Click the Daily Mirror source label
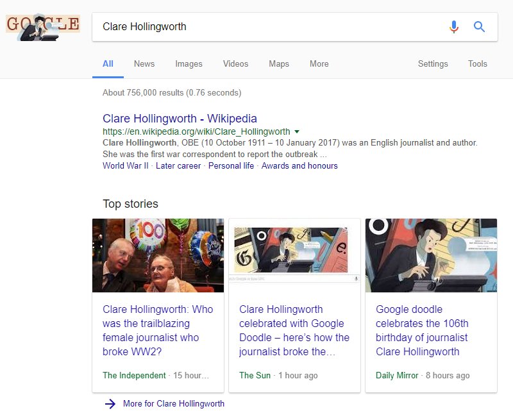The height and width of the screenshot is (420, 513). click(397, 376)
